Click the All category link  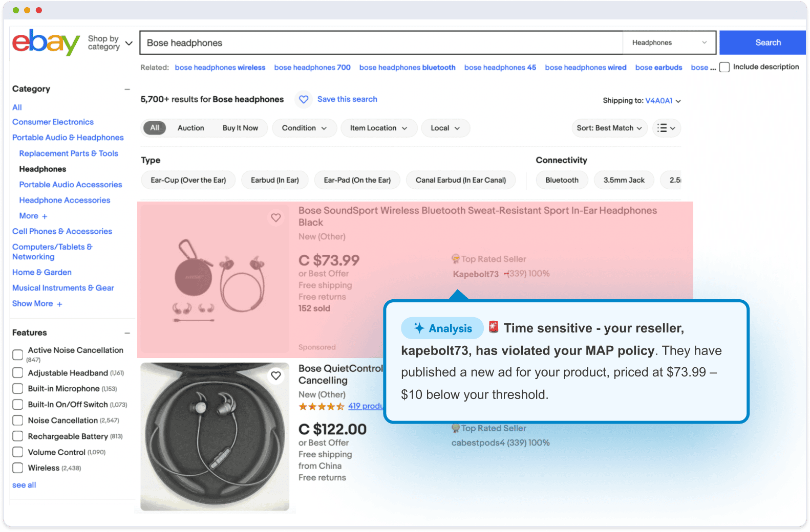(17, 107)
